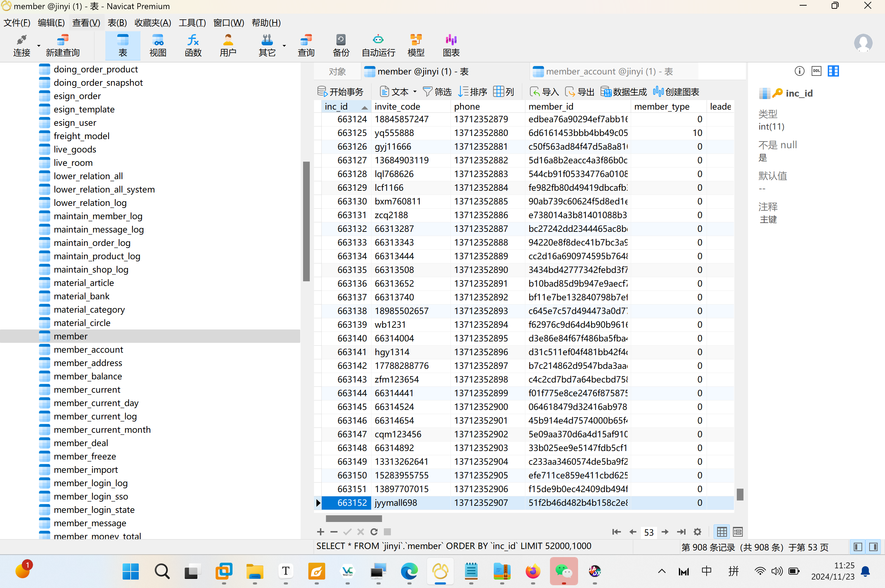
Task: Go to the previous page of records
Action: coord(633,532)
